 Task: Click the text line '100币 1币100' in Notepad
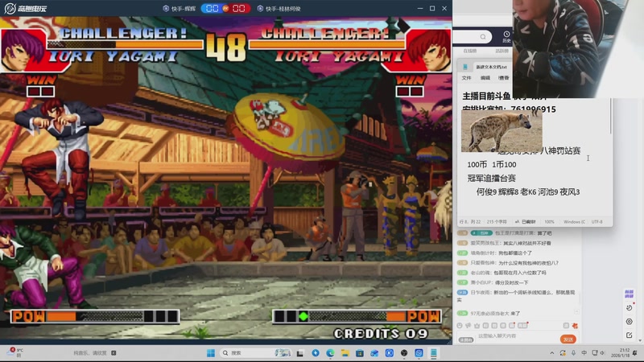coord(492,165)
